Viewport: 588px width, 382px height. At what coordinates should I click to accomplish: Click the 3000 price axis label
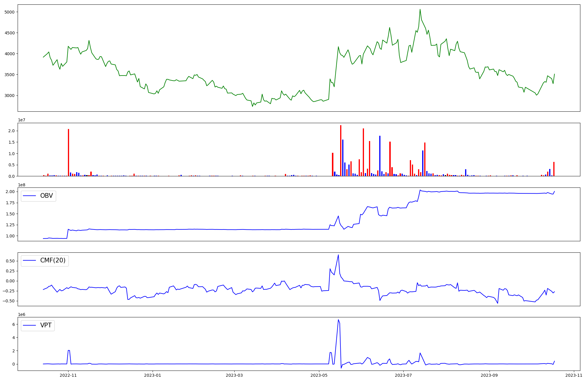click(x=10, y=95)
